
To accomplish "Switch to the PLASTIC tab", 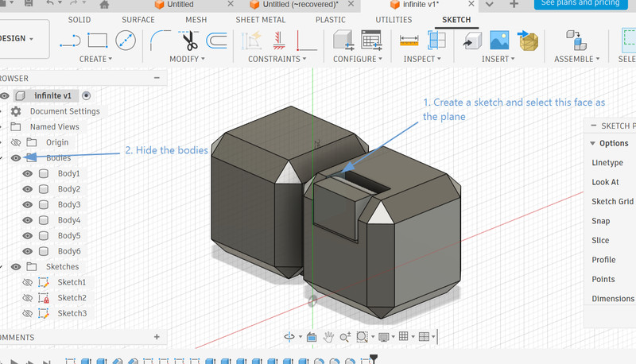I will [x=331, y=19].
